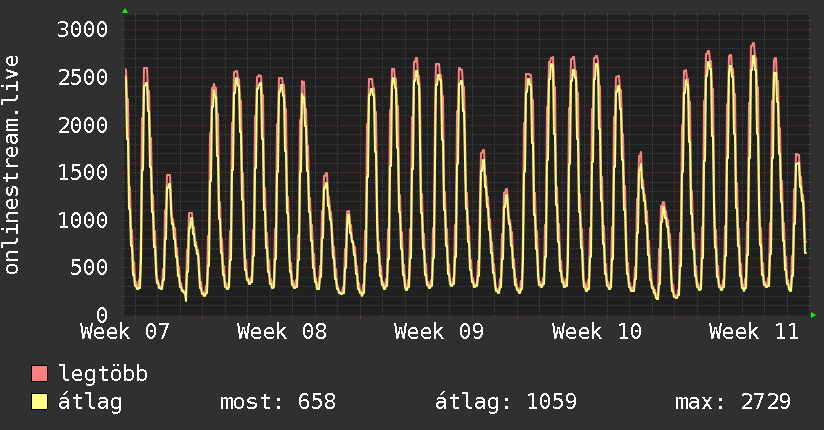Click the yellow átlag legend color swatch
This screenshot has width=824, height=430.
39,402
